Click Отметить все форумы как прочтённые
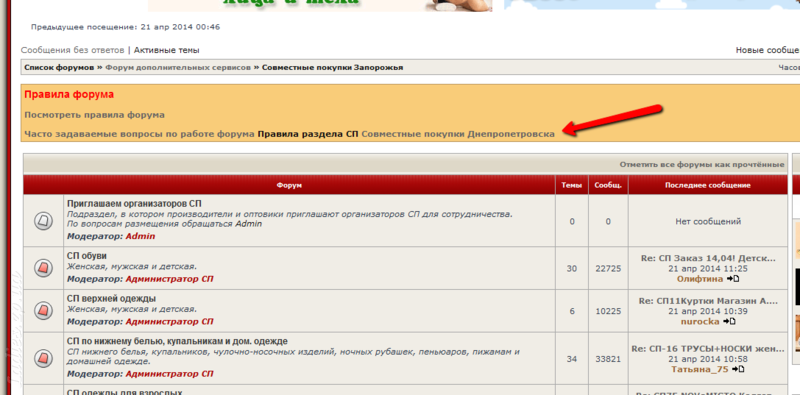 click(702, 164)
